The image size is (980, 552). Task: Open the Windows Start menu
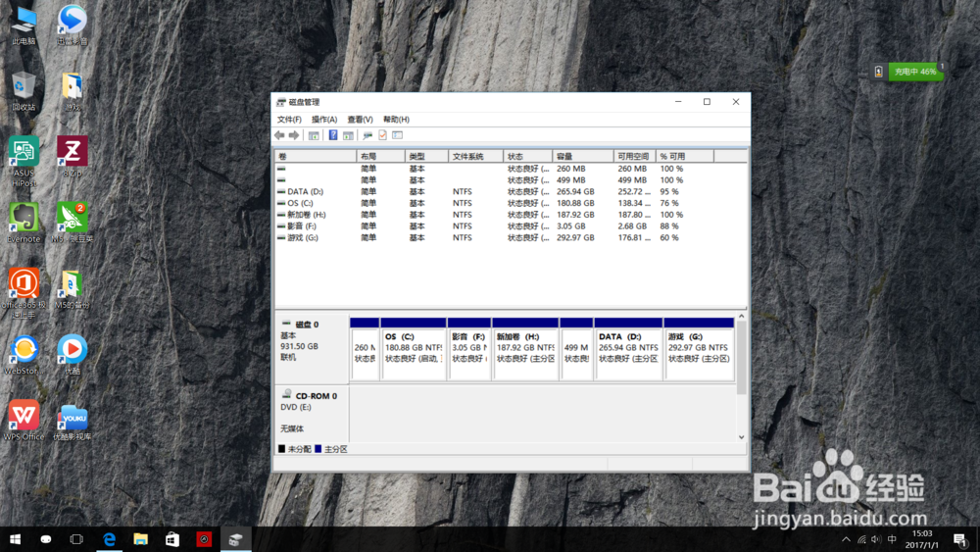[x=15, y=539]
